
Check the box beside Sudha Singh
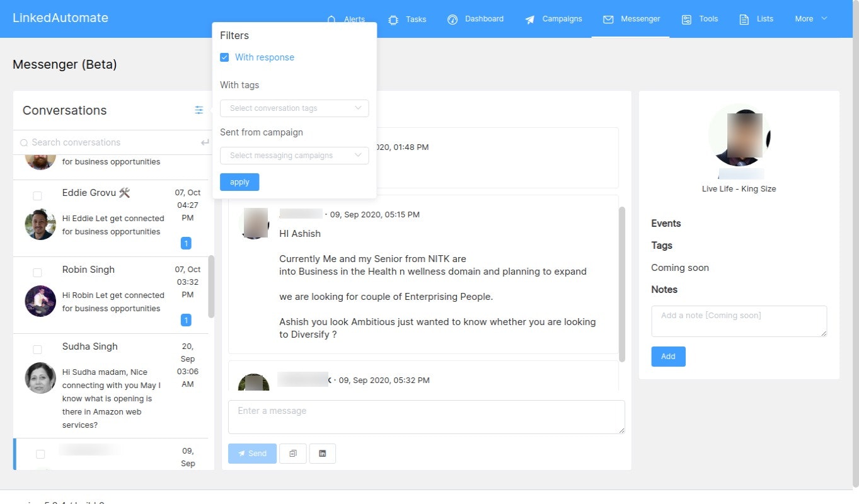[x=37, y=349]
